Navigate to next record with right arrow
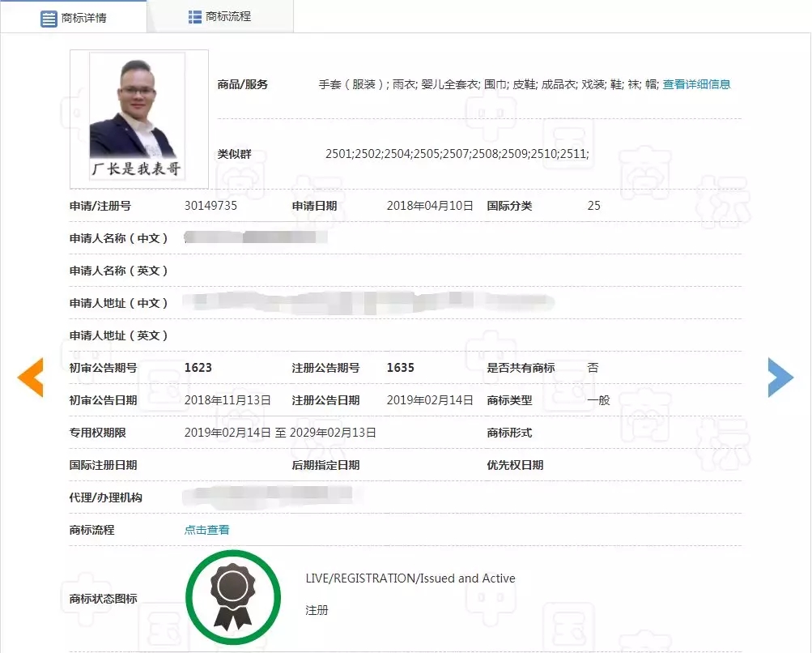This screenshot has width=812, height=653. coord(780,378)
